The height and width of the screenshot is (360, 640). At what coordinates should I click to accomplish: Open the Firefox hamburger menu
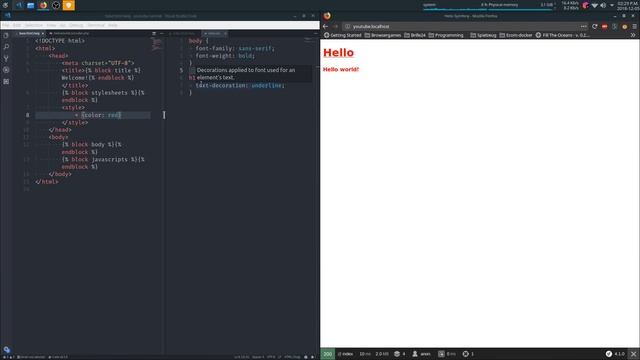(x=635, y=26)
